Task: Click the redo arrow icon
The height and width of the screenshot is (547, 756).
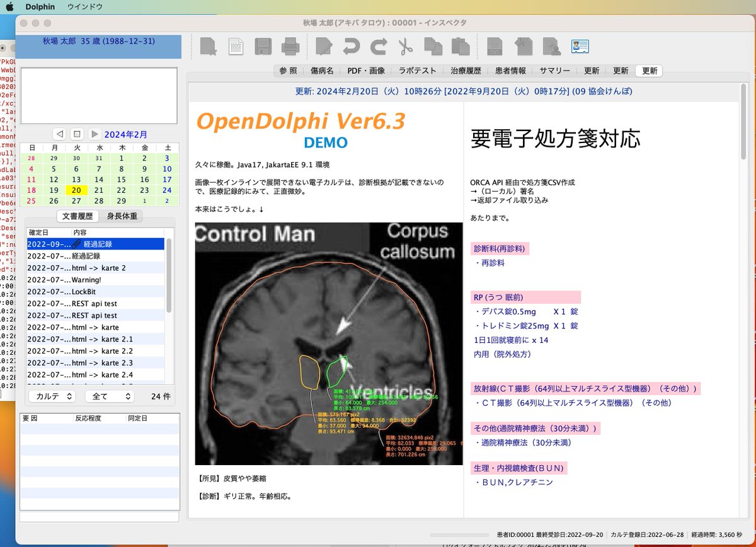Action: pos(379,47)
